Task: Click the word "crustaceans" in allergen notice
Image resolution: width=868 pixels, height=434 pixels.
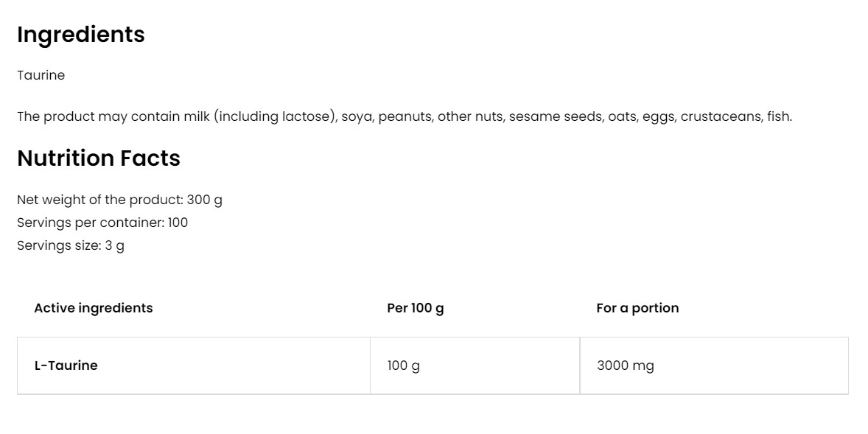Action: pyautogui.click(x=721, y=116)
